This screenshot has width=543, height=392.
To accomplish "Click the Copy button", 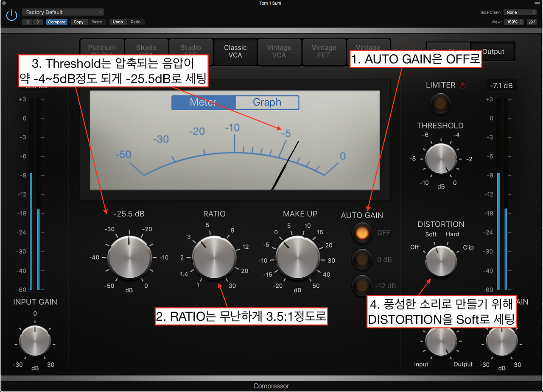I will (x=78, y=22).
